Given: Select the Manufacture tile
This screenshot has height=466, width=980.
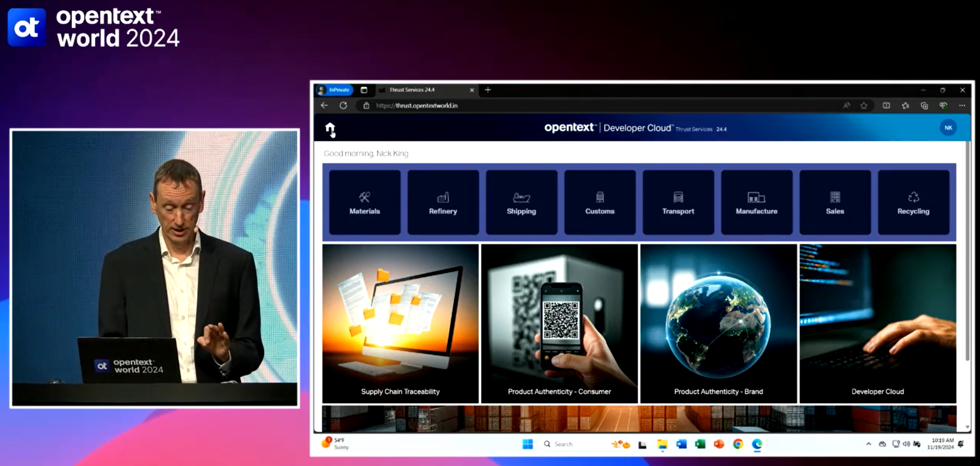Looking at the screenshot, I should pos(756,202).
